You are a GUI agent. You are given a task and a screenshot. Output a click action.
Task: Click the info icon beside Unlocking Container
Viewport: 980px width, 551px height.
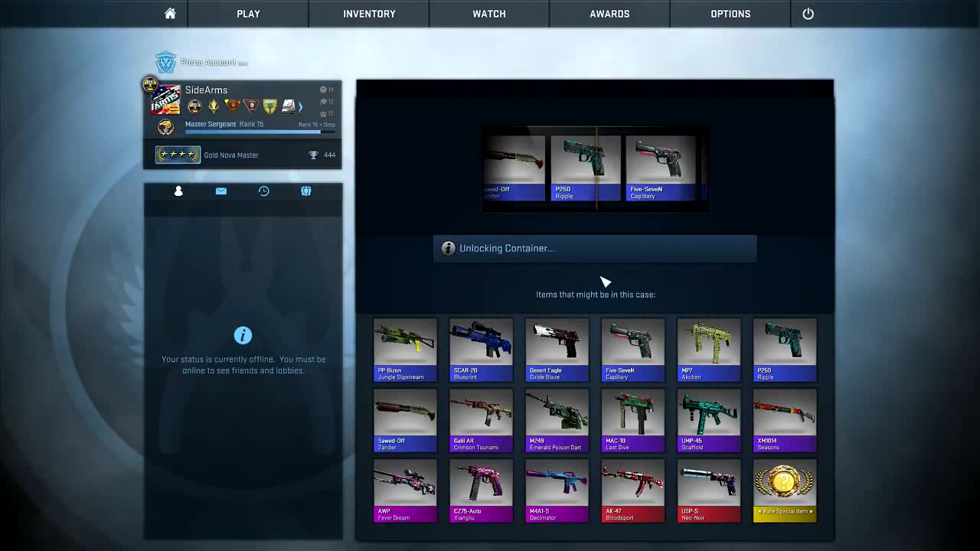pos(449,249)
